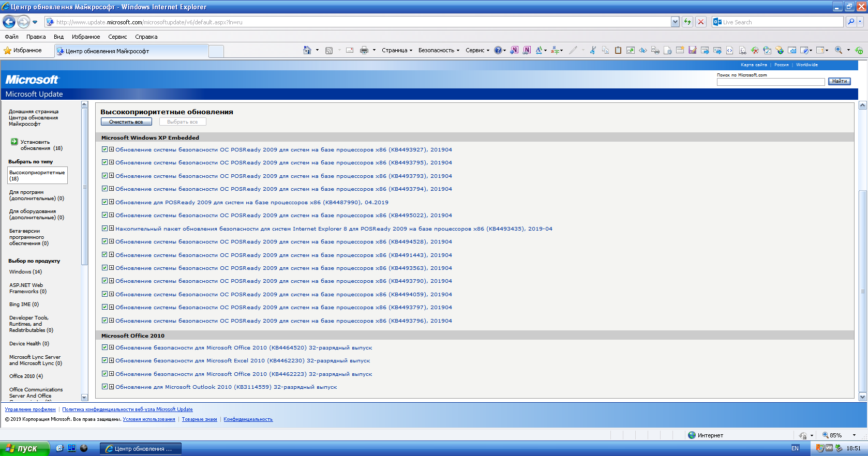Expand details for Excel 2010 KB4462230 update

point(111,360)
